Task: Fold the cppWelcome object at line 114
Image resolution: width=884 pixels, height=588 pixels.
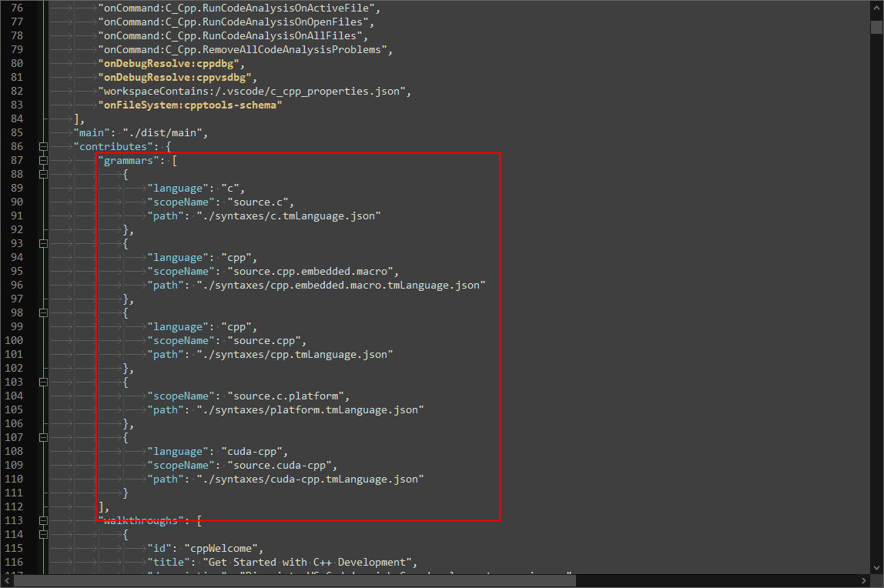Action: [x=44, y=534]
